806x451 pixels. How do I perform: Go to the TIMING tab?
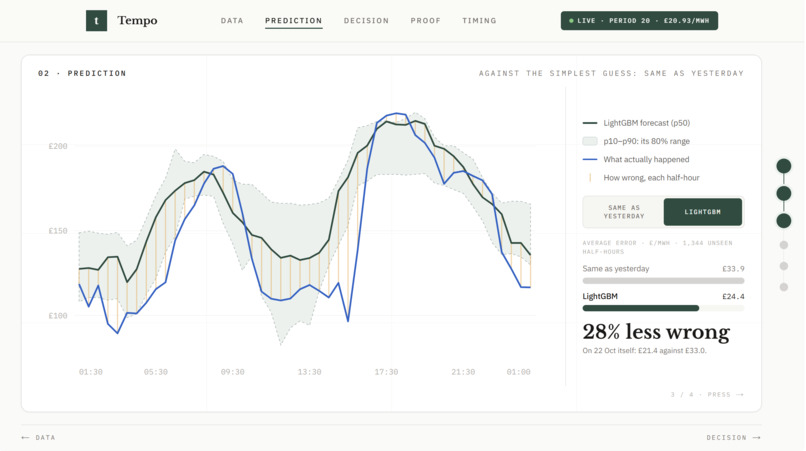click(x=479, y=21)
